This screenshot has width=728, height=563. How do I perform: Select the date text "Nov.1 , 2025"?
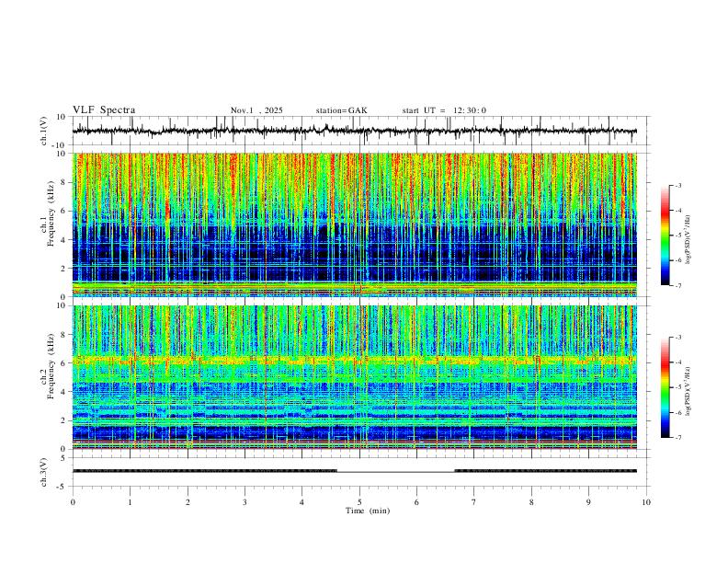coord(256,110)
